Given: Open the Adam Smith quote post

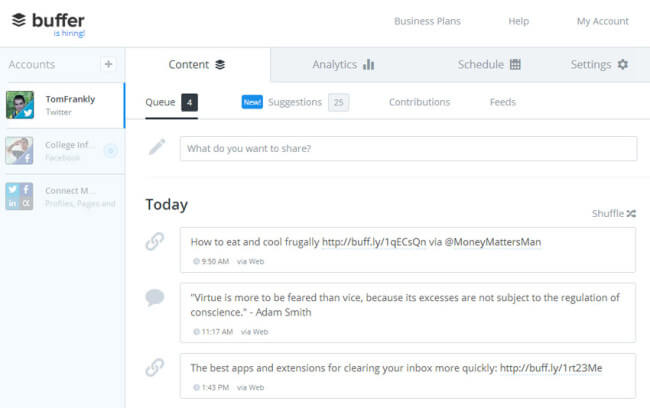Looking at the screenshot, I should pos(407,313).
